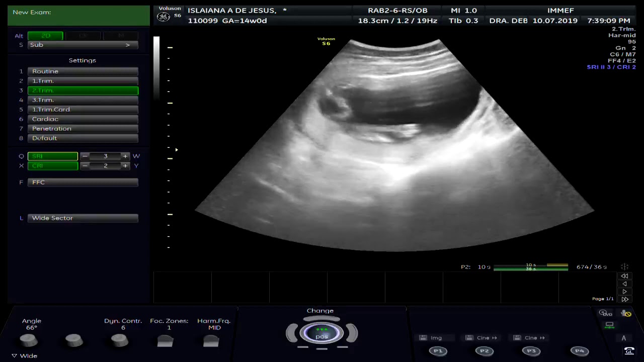Click the cine memory progress bar
Image resolution: width=644 pixels, height=362 pixels.
(x=531, y=267)
